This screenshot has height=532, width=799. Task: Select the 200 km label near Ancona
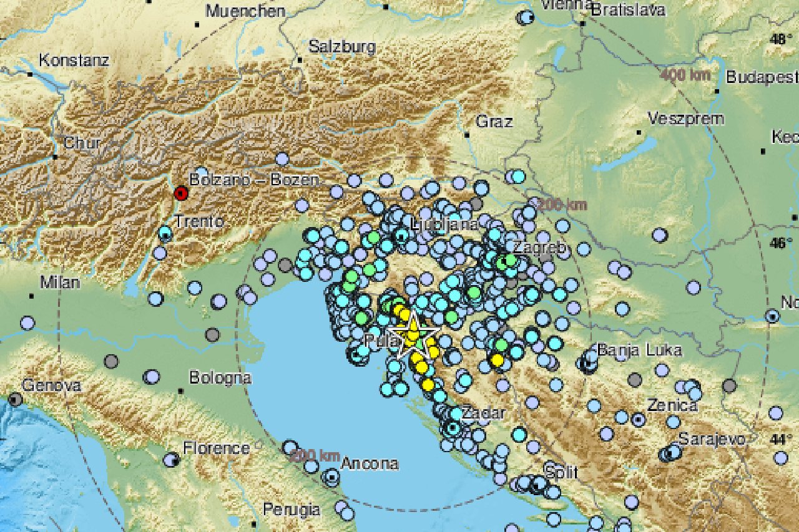coord(315,455)
